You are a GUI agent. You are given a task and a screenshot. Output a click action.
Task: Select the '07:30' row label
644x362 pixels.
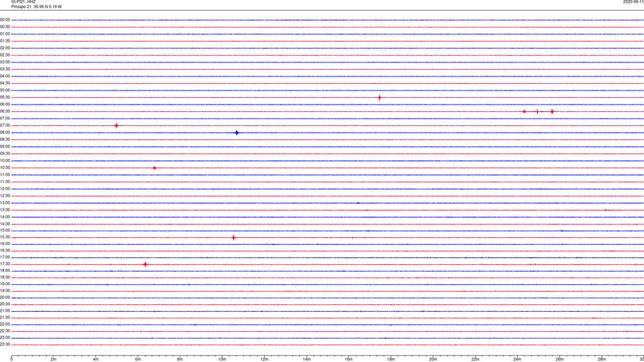5,125
